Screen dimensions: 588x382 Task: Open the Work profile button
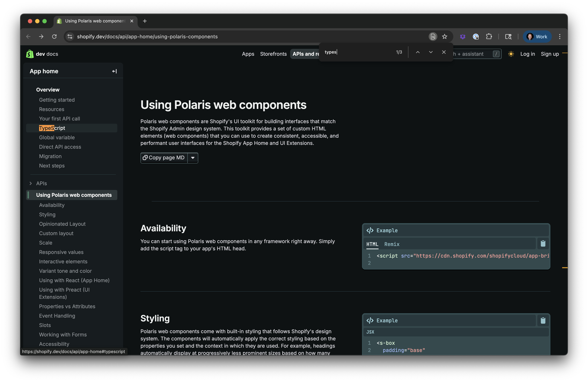click(537, 37)
